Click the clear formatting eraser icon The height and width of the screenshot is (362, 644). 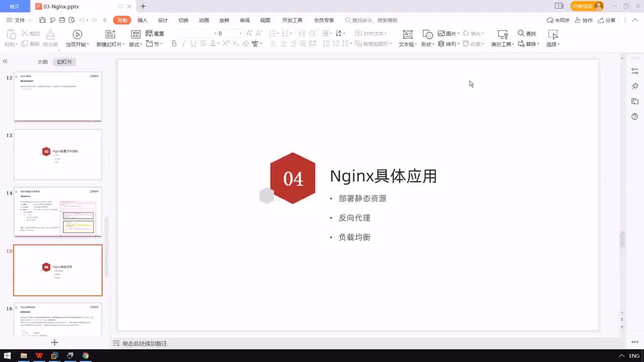coord(246,44)
